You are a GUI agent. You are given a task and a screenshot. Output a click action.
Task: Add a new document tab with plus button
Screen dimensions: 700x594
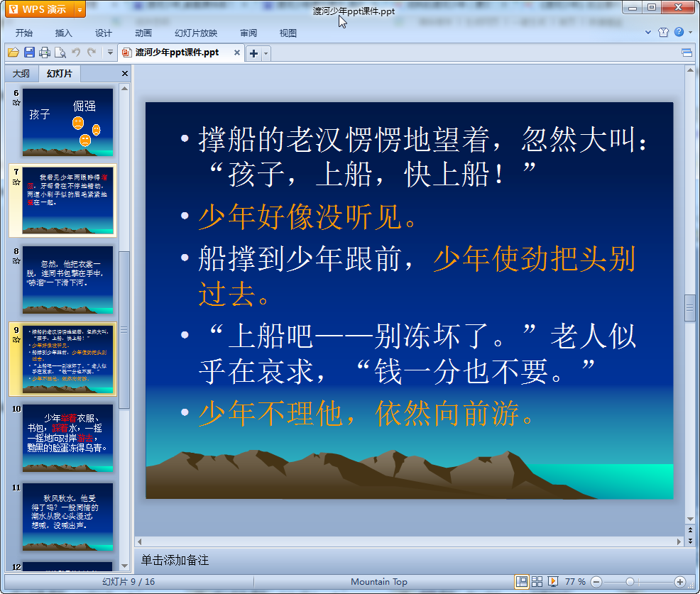click(253, 53)
